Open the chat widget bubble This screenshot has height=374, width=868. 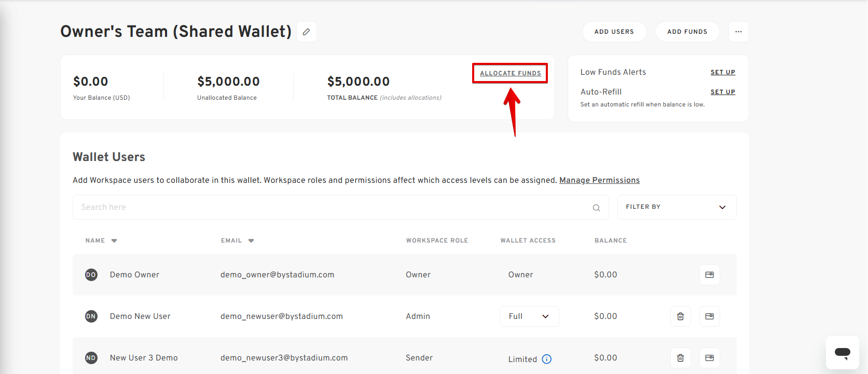[842, 353]
